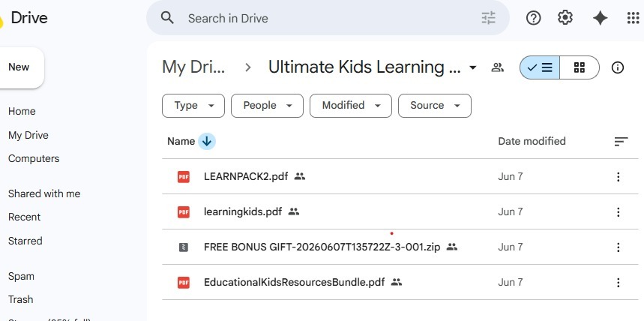644x321 pixels.
Task: Select the LEARNPACK2.pdf file name
Action: (x=246, y=177)
